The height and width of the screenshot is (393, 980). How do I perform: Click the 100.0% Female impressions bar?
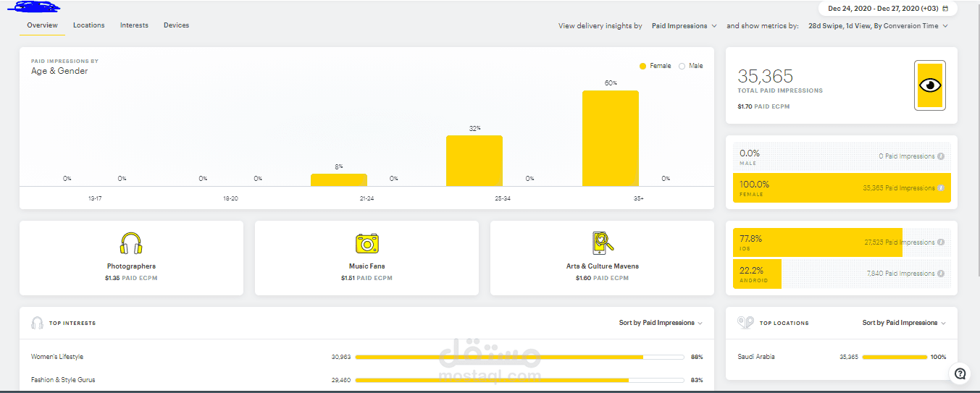point(842,188)
